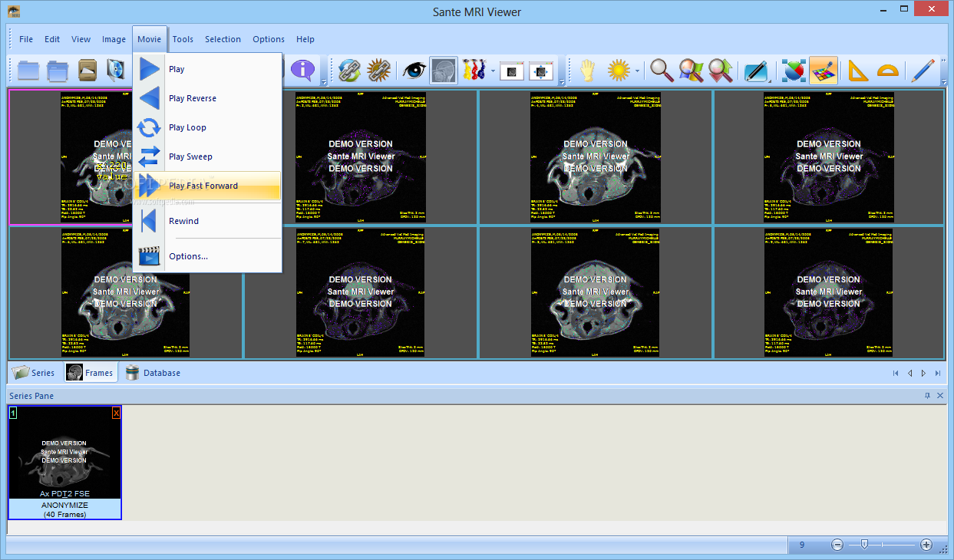This screenshot has width=954, height=560.
Task: Click the CD media toolbar icon
Action: [116, 71]
